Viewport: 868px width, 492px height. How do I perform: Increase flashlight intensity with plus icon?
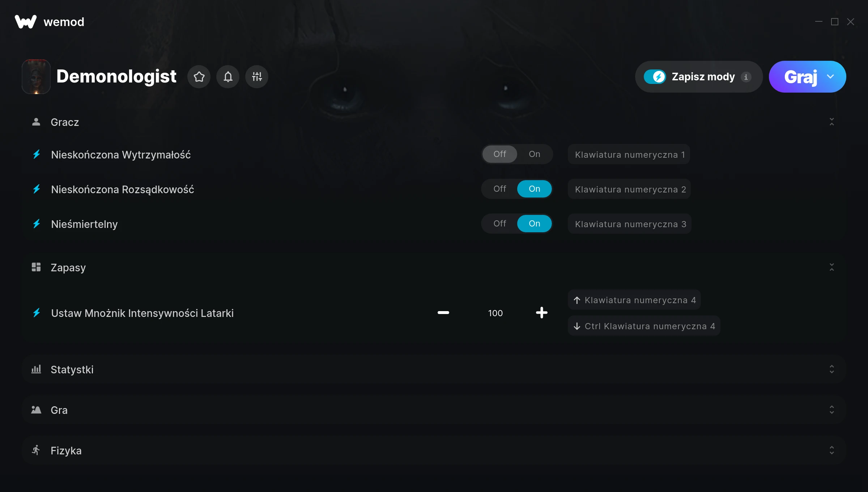542,313
